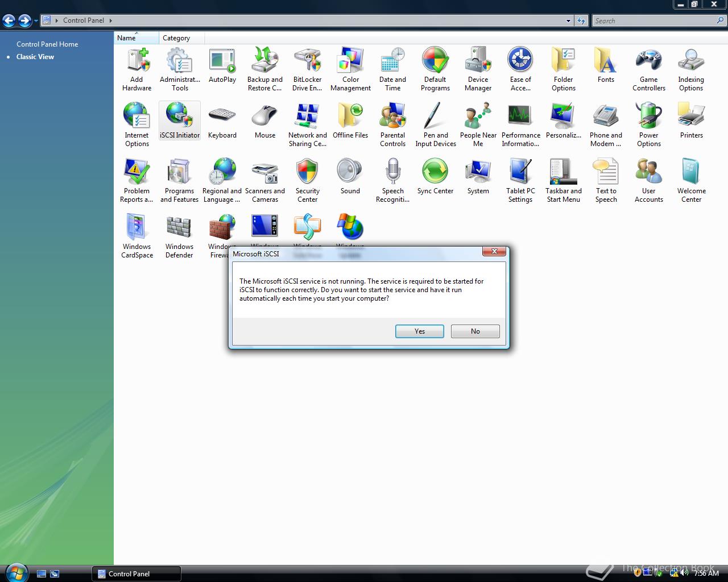Select Classic View link

[35, 57]
